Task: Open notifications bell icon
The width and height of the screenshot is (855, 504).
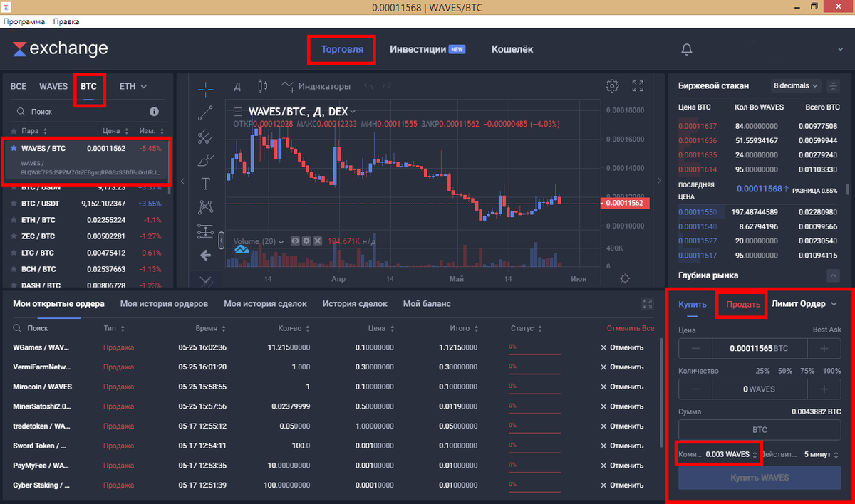Action: pos(687,49)
